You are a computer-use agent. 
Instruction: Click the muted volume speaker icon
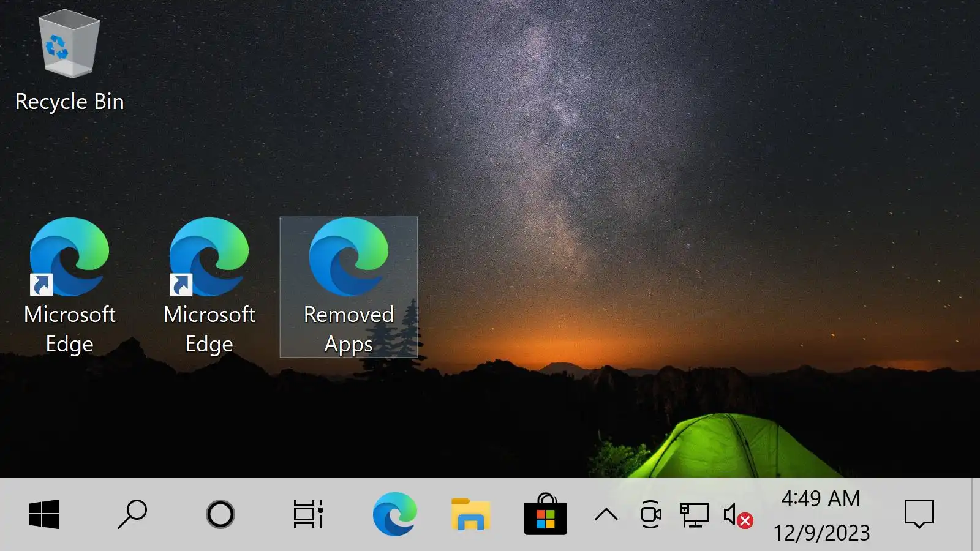point(737,514)
